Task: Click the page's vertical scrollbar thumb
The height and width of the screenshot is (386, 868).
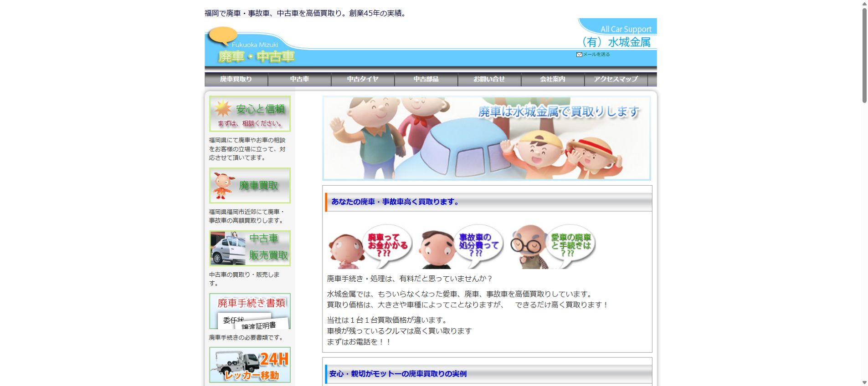Action: [x=864, y=56]
